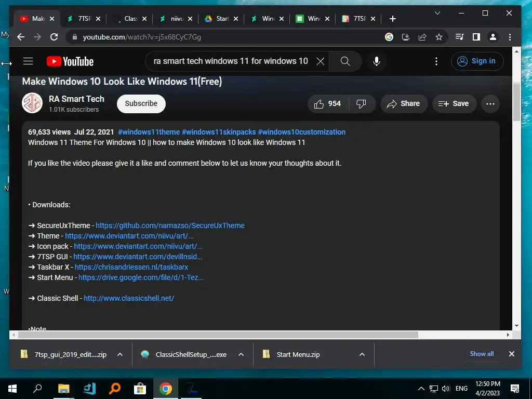This screenshot has height=399, width=532.
Task: Bookmark this page with the star icon
Action: point(439,37)
